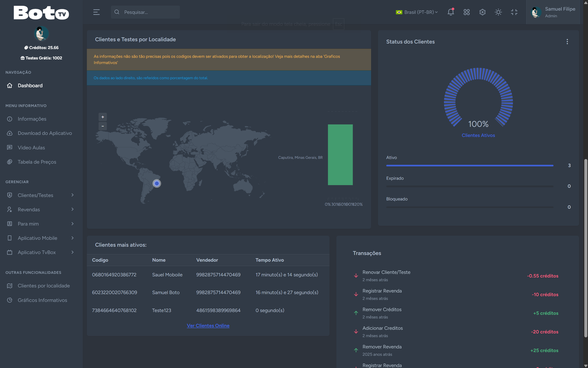588x368 pixels.
Task: Click the Adicionar Creditos down arrow
Action: [x=356, y=332]
